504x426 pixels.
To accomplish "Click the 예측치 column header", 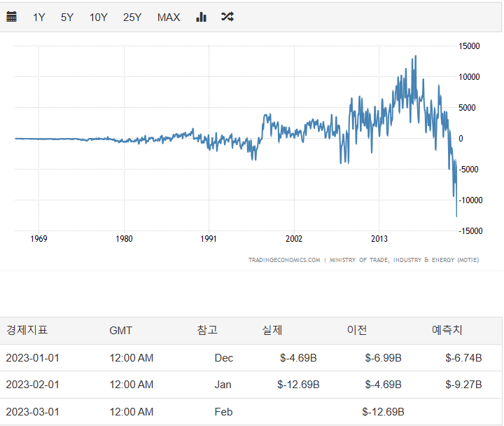I will tap(447, 330).
